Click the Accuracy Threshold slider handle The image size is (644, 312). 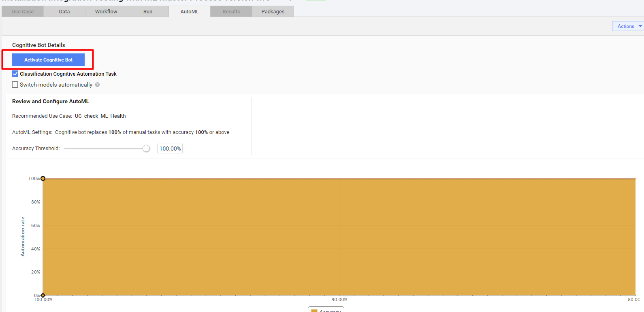(146, 149)
